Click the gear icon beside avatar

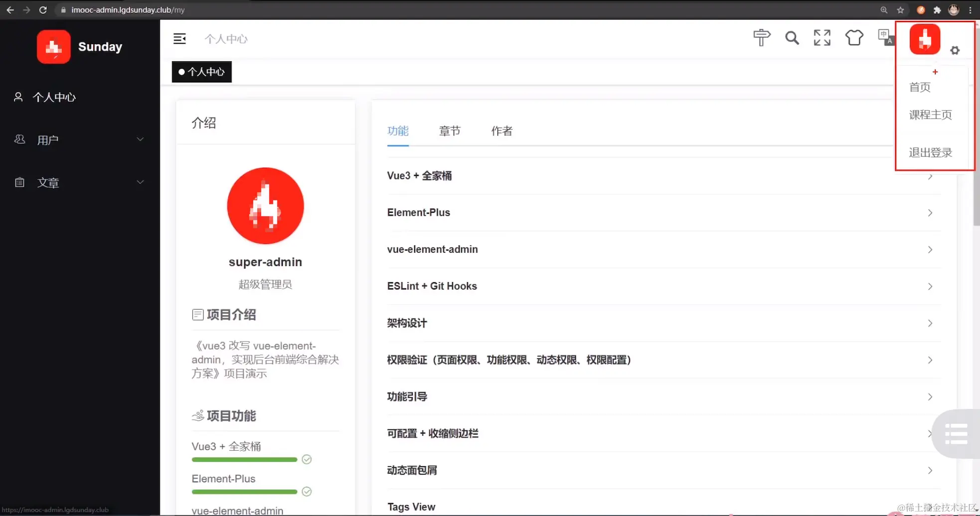[955, 50]
